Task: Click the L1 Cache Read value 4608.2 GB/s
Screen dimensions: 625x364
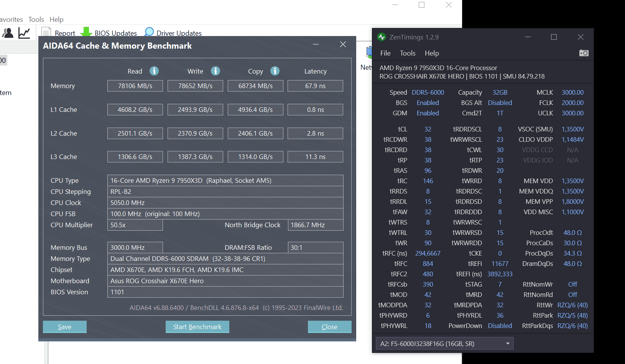Action: click(135, 110)
